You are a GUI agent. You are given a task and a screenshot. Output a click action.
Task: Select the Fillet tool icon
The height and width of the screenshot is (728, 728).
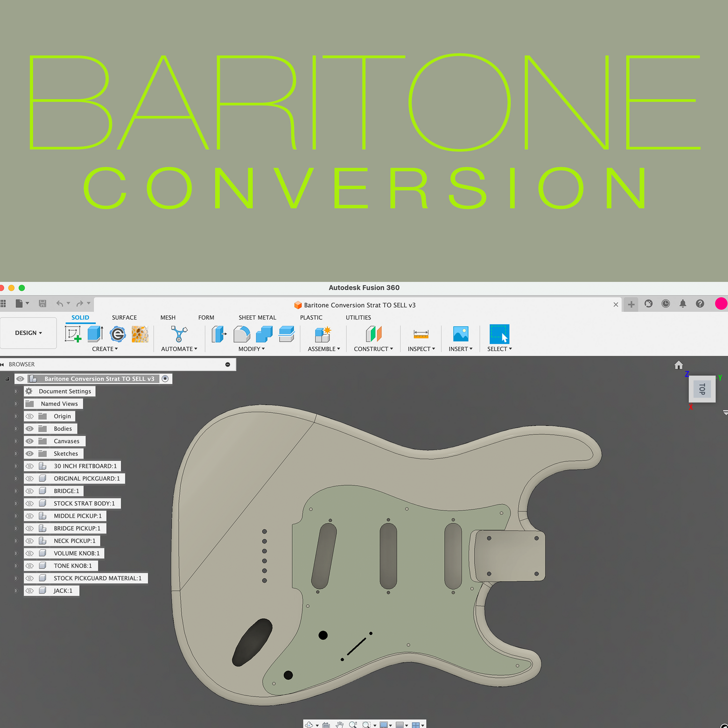click(242, 334)
